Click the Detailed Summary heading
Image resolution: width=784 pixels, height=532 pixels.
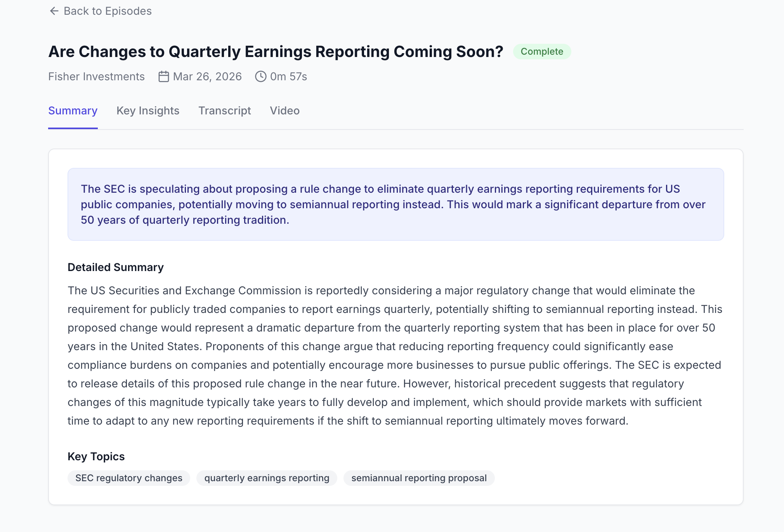pos(116,267)
